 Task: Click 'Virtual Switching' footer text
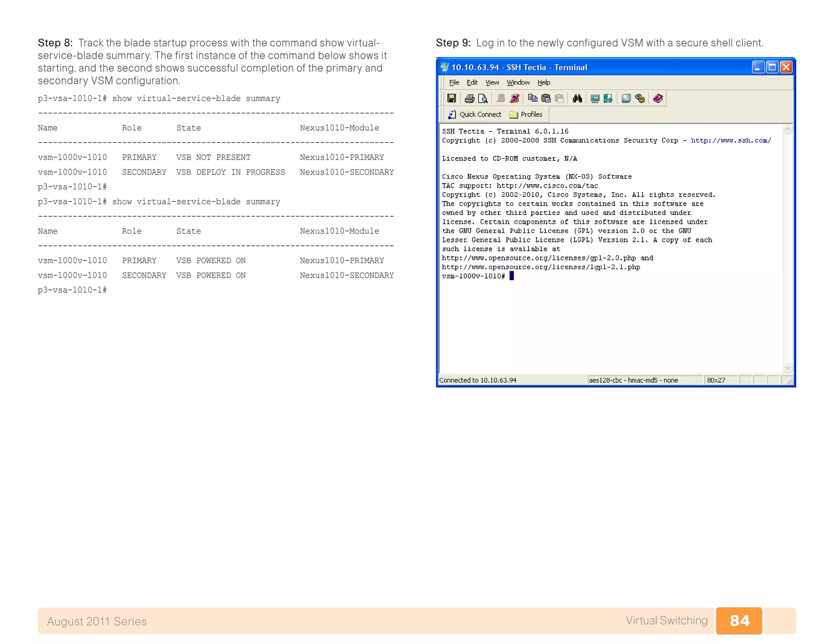tap(667, 620)
